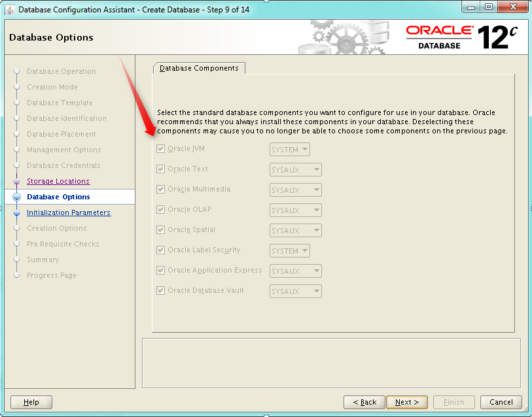Click the Database Options step bullet icon

coord(17,197)
